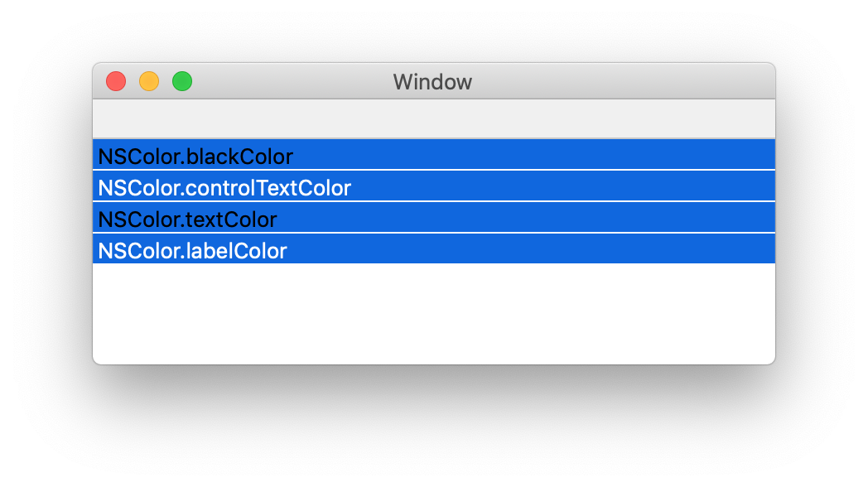868x487 pixels.
Task: Select the NSColor.textColor text label
Action: (x=187, y=219)
